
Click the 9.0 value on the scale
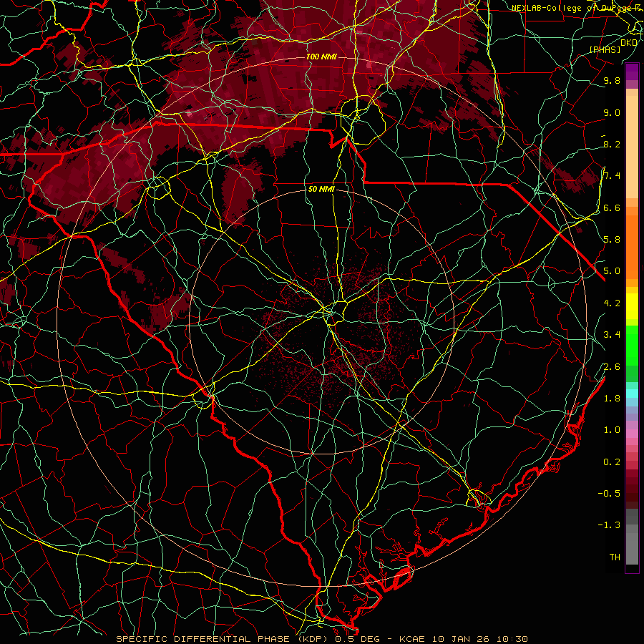(x=612, y=113)
